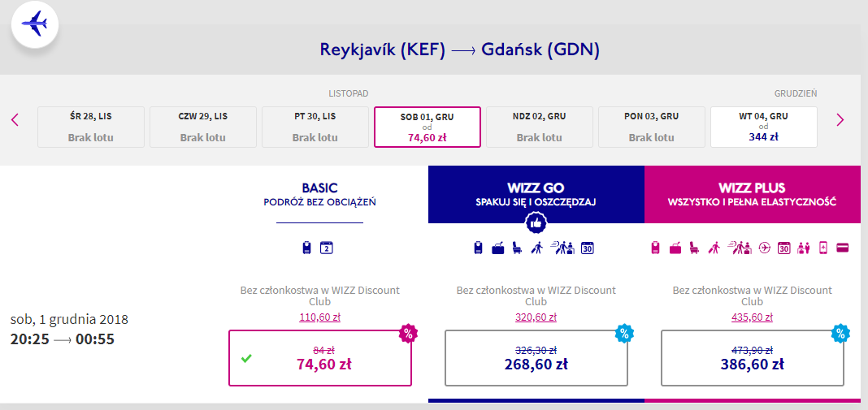Image resolution: width=868 pixels, height=410 pixels.
Task: Click the 110,60 zł non-member BASIC price link
Action: [x=320, y=317]
